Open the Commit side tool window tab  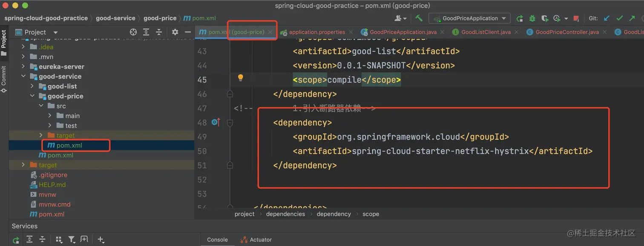tap(4, 79)
